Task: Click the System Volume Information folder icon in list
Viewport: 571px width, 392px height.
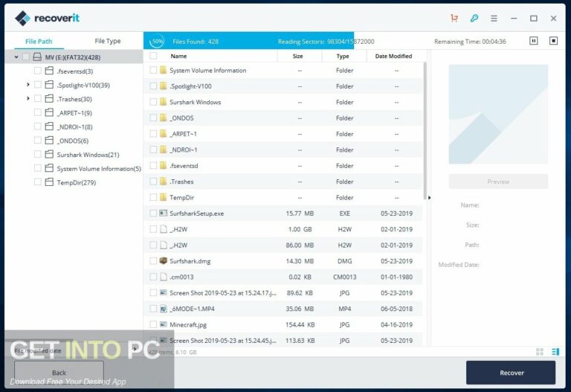Action: click(163, 70)
